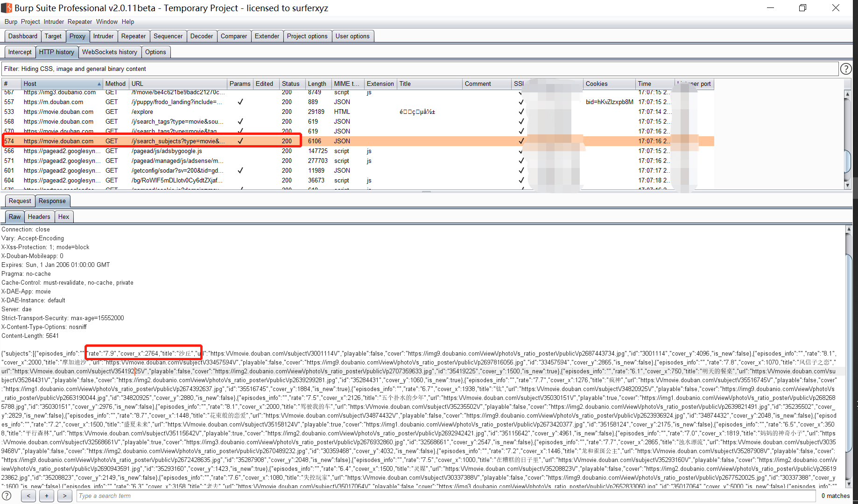The width and height of the screenshot is (858, 504).
Task: Open the Burp menu
Action: (11, 21)
